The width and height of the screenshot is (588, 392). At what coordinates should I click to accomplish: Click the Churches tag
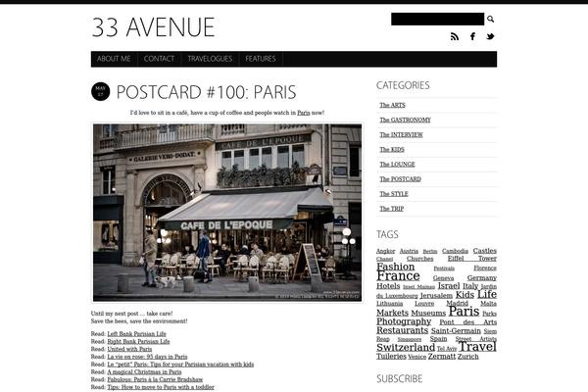(419, 259)
